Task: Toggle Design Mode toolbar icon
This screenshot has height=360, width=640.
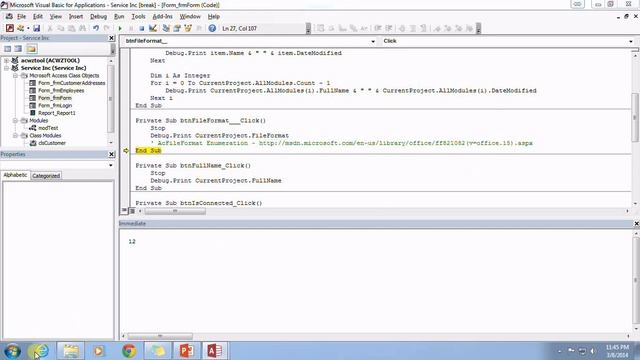Action: coord(153,28)
